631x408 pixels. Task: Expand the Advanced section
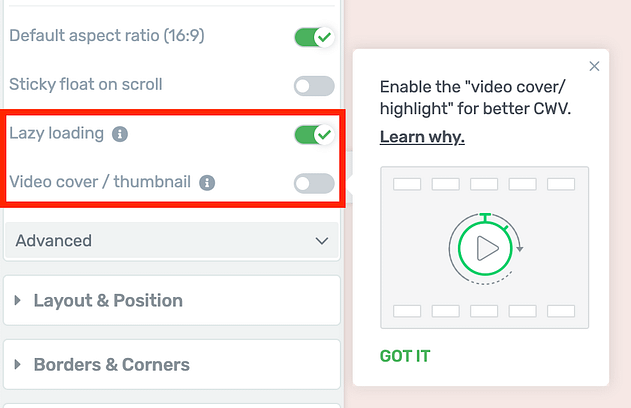coord(172,241)
